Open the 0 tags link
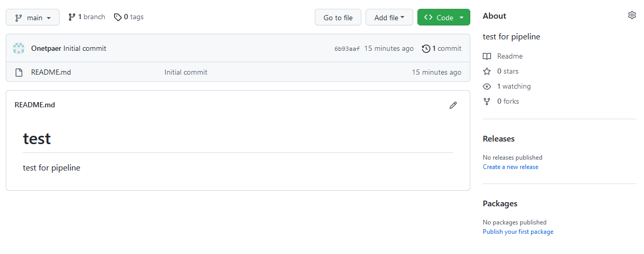644x254 pixels. click(x=129, y=17)
